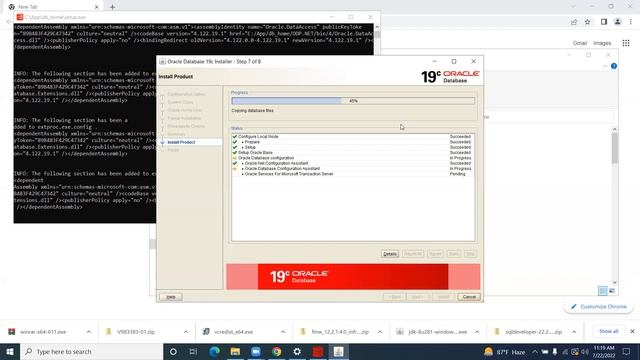The width and height of the screenshot is (640, 360).
Task: Select Oracle Database Configuration Assistant row
Action: [x=353, y=169]
